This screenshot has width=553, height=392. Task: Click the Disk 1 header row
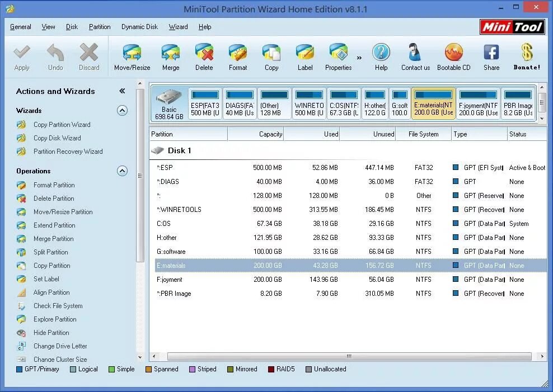[348, 151]
